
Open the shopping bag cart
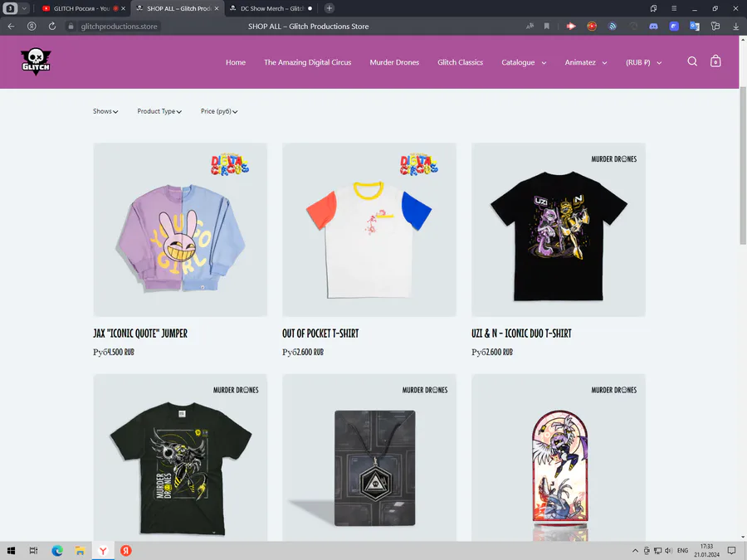715,61
